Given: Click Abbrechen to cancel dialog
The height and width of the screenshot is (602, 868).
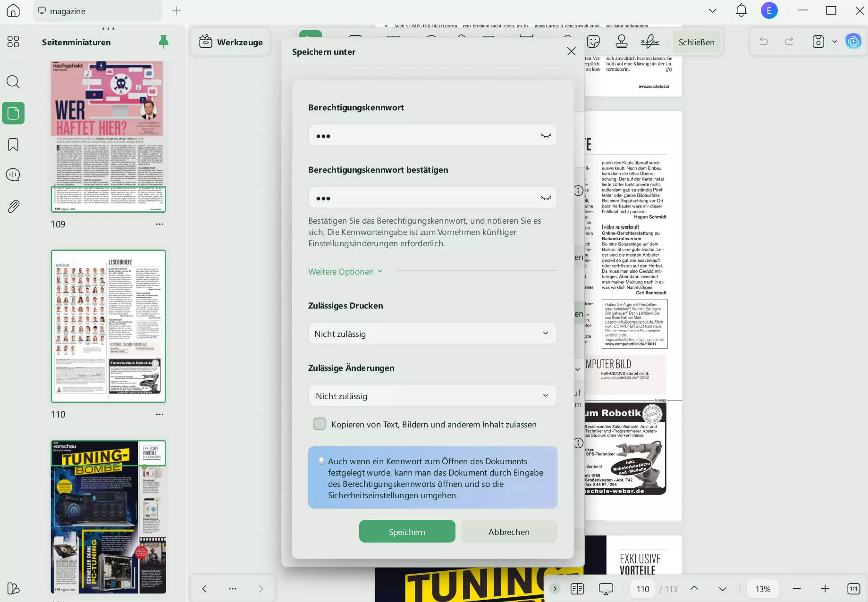Looking at the screenshot, I should coord(509,532).
